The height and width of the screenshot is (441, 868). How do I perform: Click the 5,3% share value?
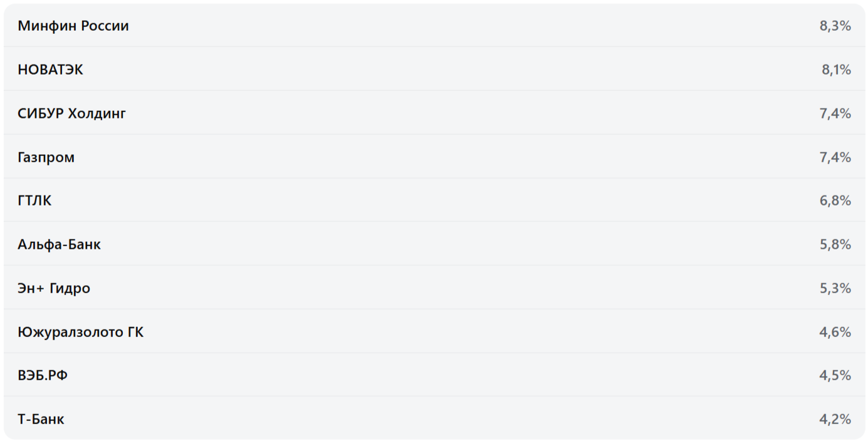[x=835, y=288]
